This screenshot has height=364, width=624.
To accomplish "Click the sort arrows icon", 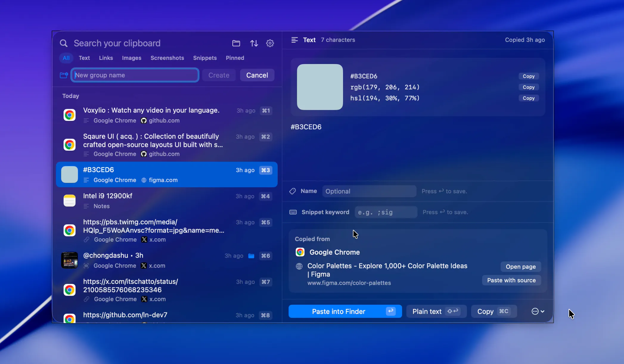I will (254, 43).
